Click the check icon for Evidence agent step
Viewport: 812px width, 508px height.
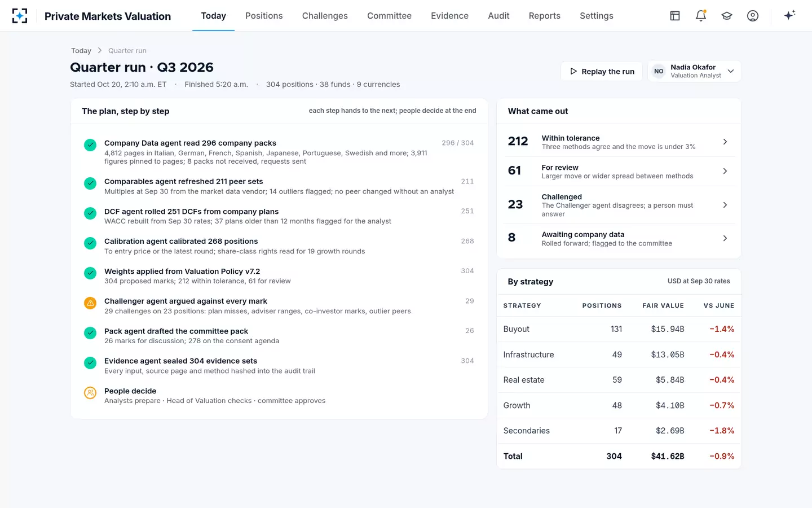90,363
